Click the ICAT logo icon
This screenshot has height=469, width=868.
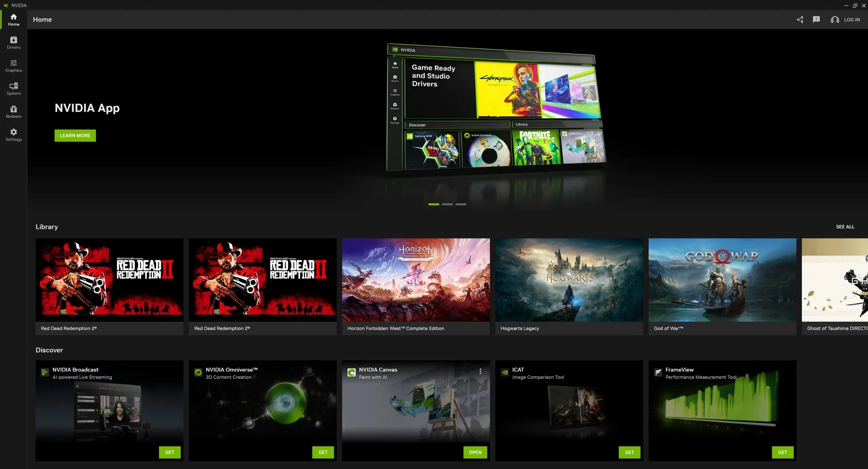pyautogui.click(x=505, y=372)
